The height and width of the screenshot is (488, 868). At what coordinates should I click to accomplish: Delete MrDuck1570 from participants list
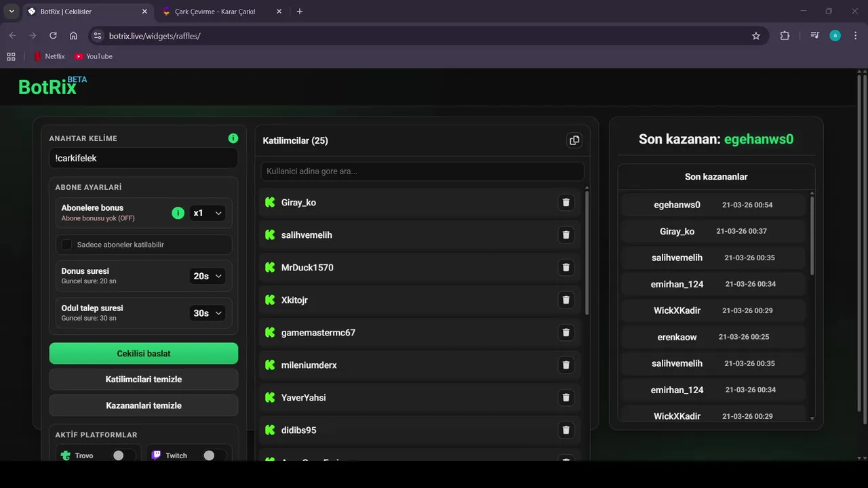566,267
